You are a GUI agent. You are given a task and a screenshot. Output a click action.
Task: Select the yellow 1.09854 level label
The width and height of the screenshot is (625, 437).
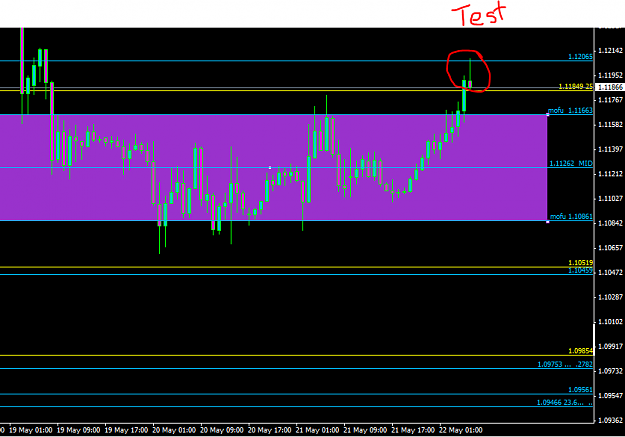580,351
